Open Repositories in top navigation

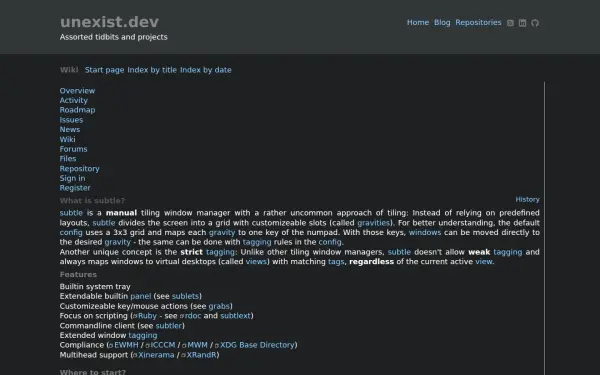pyautogui.click(x=478, y=23)
